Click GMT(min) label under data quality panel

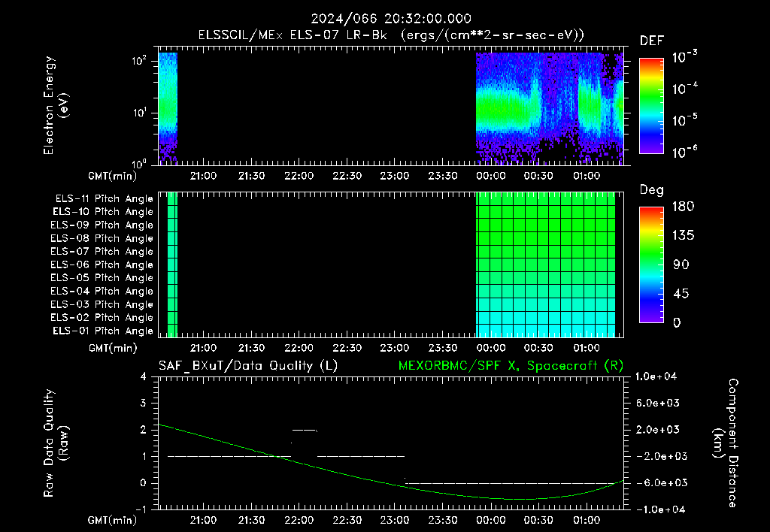pos(113,520)
